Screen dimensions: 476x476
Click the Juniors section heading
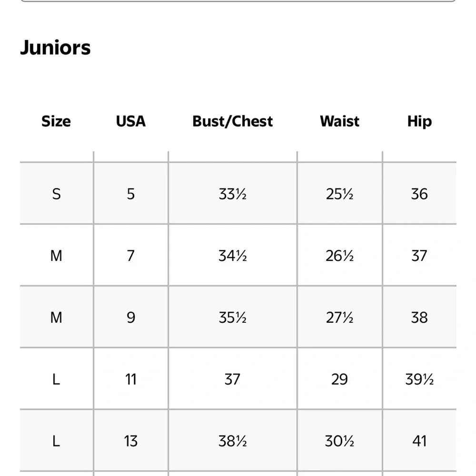55,48
